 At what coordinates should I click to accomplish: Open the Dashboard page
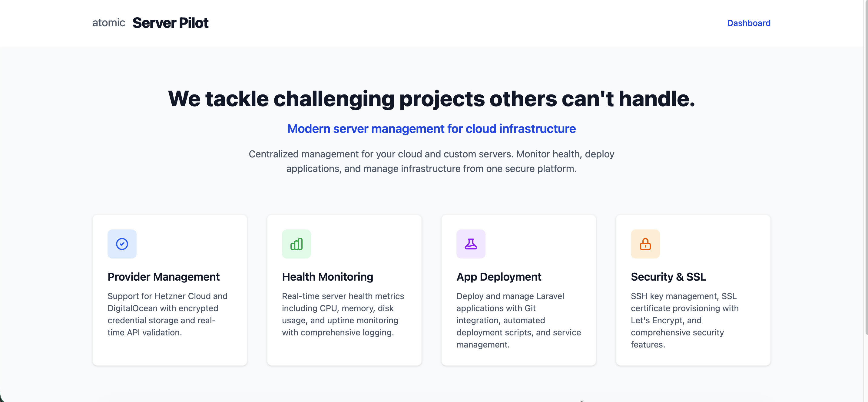point(748,23)
